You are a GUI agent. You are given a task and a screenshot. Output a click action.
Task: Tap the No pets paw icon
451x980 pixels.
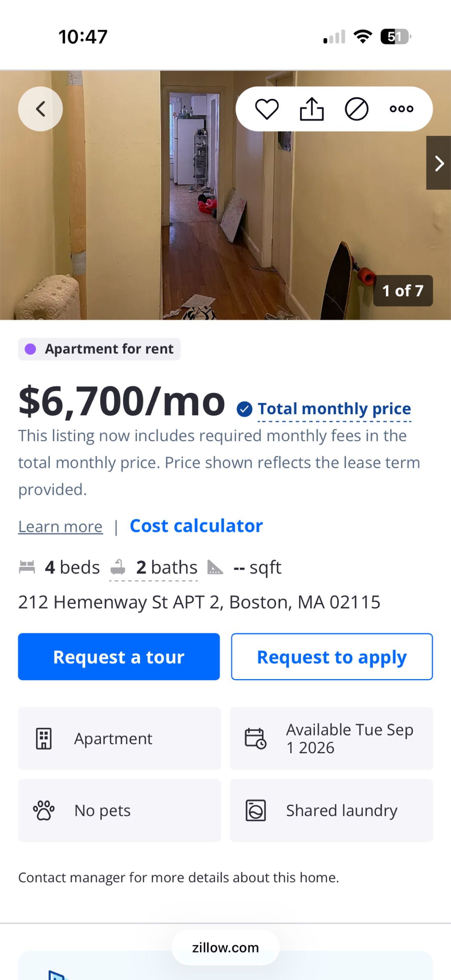click(x=44, y=811)
